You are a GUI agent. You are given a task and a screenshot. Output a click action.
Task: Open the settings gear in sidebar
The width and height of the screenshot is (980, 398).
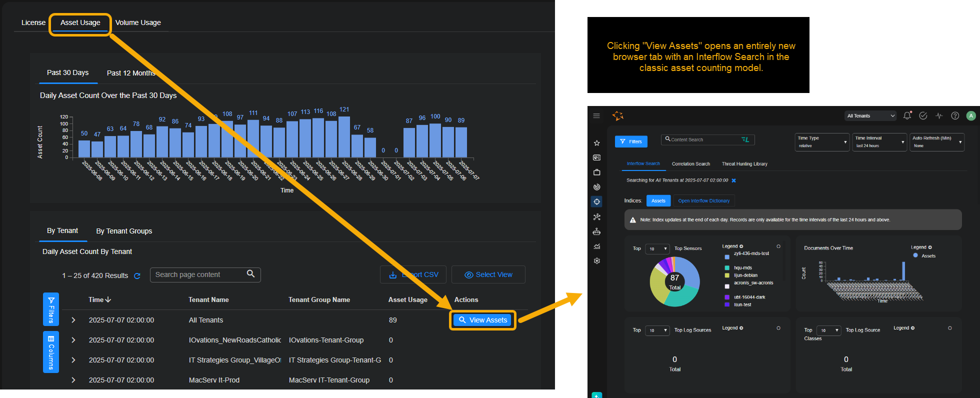pos(596,261)
